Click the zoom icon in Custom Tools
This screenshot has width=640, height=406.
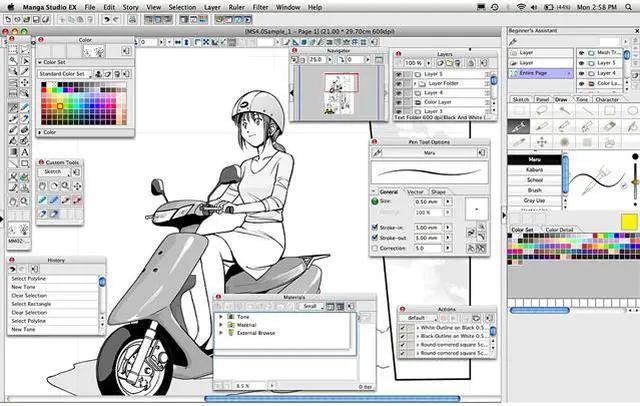click(x=65, y=186)
